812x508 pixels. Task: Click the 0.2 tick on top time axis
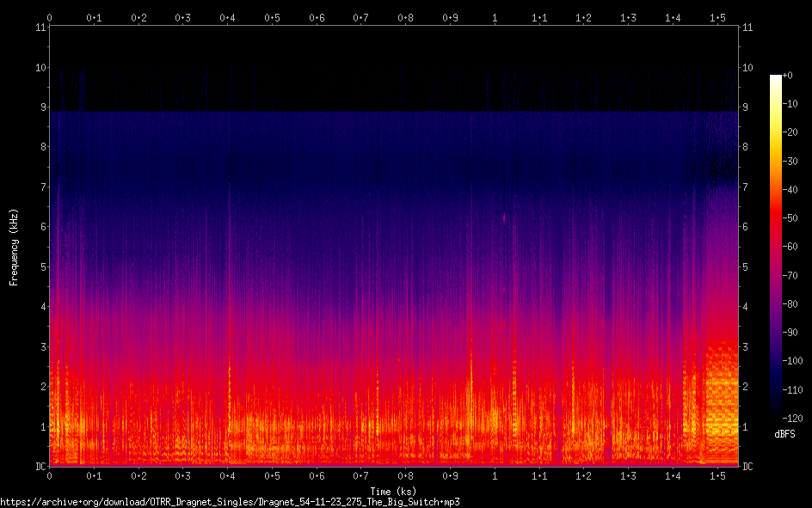click(138, 17)
